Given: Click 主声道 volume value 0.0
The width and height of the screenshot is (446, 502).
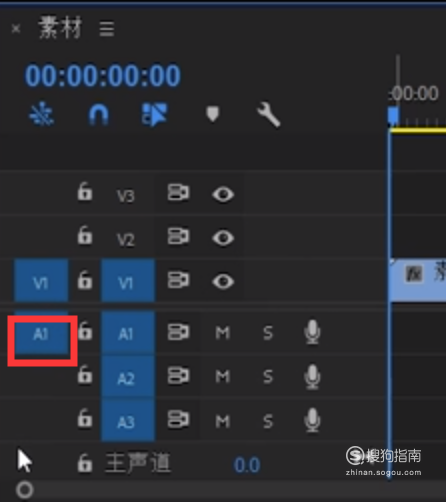Looking at the screenshot, I should click(247, 465).
